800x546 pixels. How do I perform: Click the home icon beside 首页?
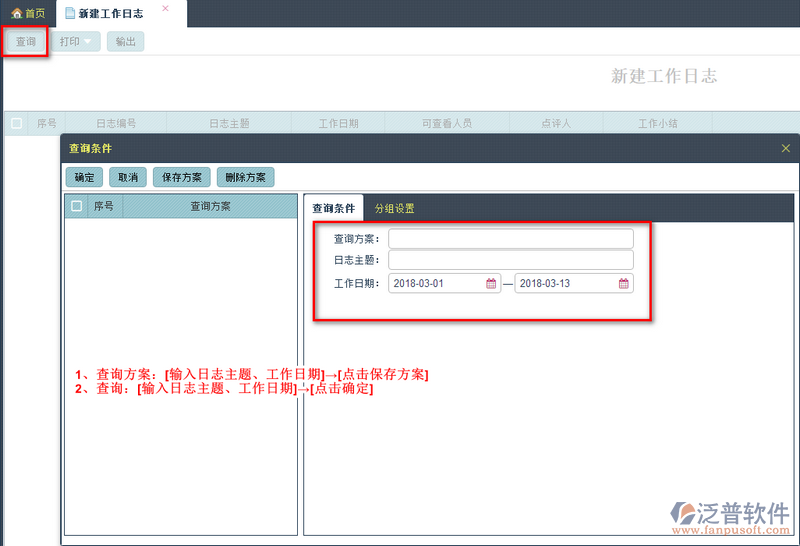(17, 13)
